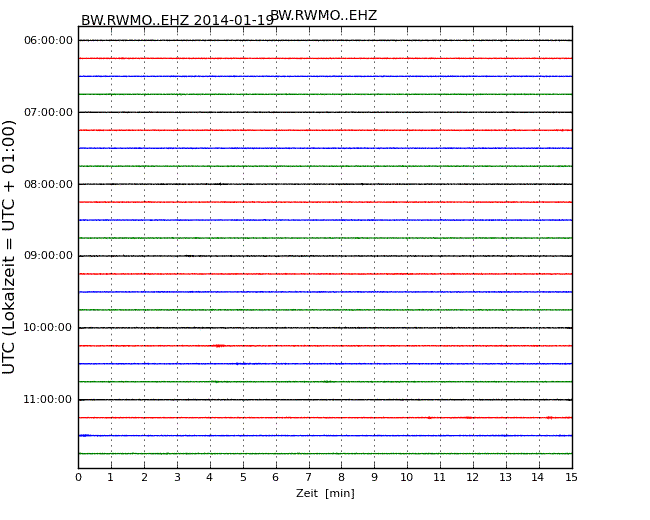Click x-axis tick label 10

(407, 478)
